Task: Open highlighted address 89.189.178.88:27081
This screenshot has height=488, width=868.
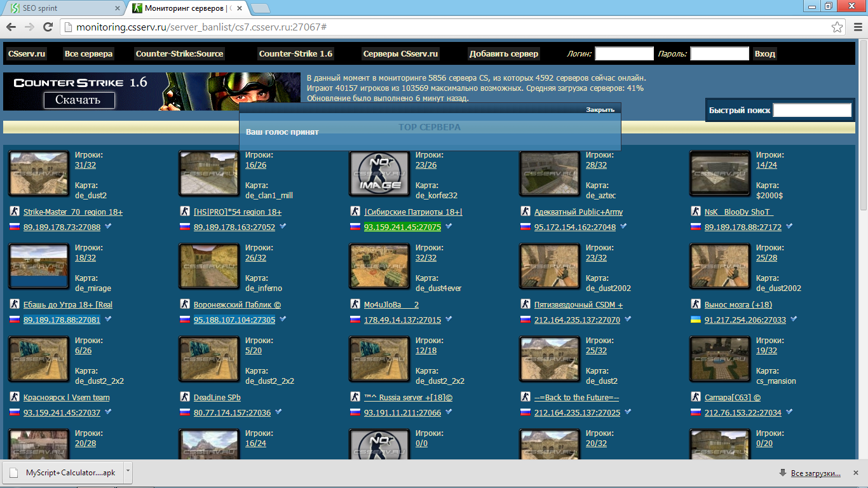Action: pos(62,320)
